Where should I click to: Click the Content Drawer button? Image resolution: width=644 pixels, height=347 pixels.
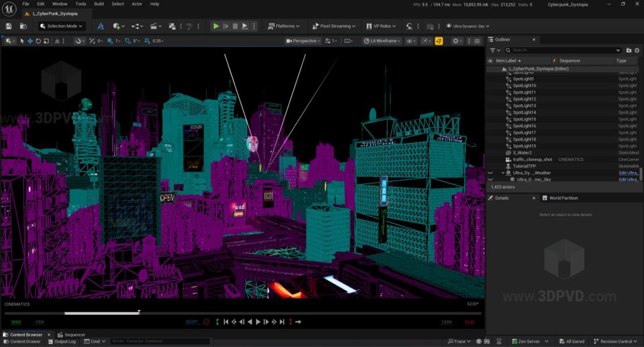click(21, 341)
